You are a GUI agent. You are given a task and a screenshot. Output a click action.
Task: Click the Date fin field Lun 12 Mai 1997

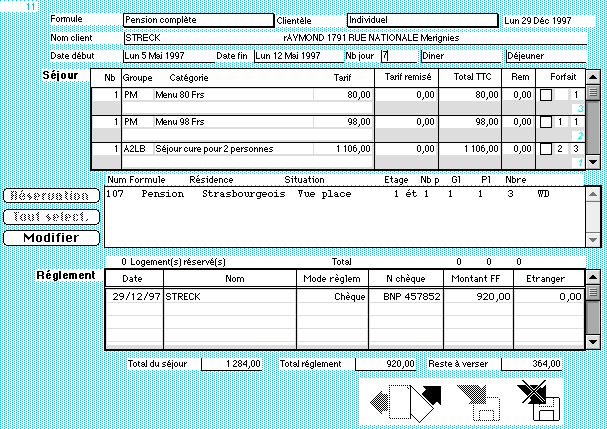[x=299, y=56]
